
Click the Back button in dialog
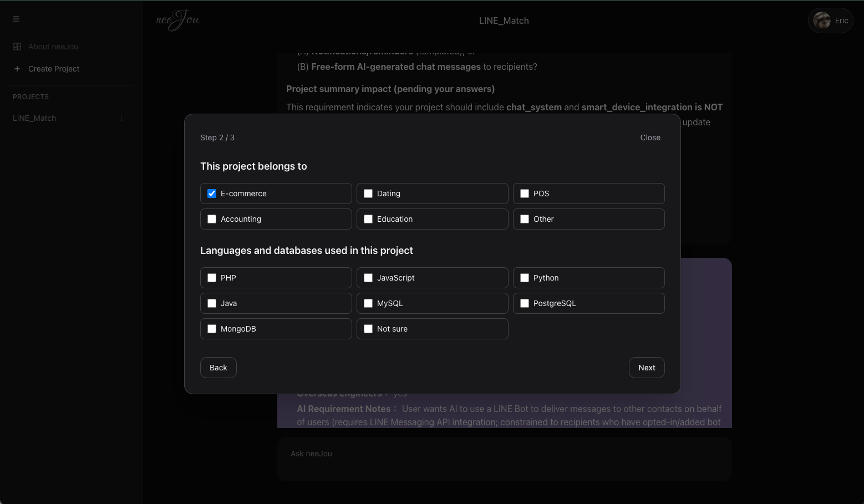coord(218,368)
